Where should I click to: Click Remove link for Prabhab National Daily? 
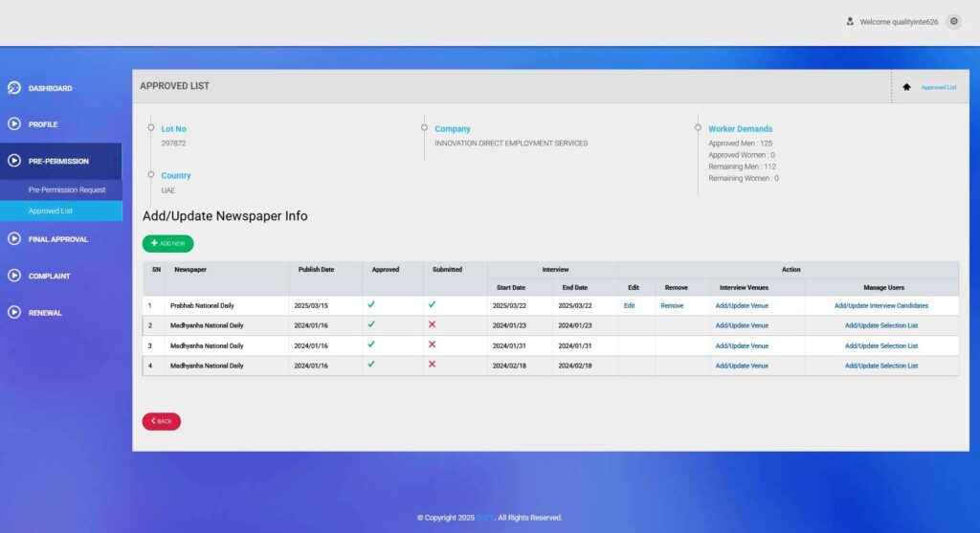(672, 305)
